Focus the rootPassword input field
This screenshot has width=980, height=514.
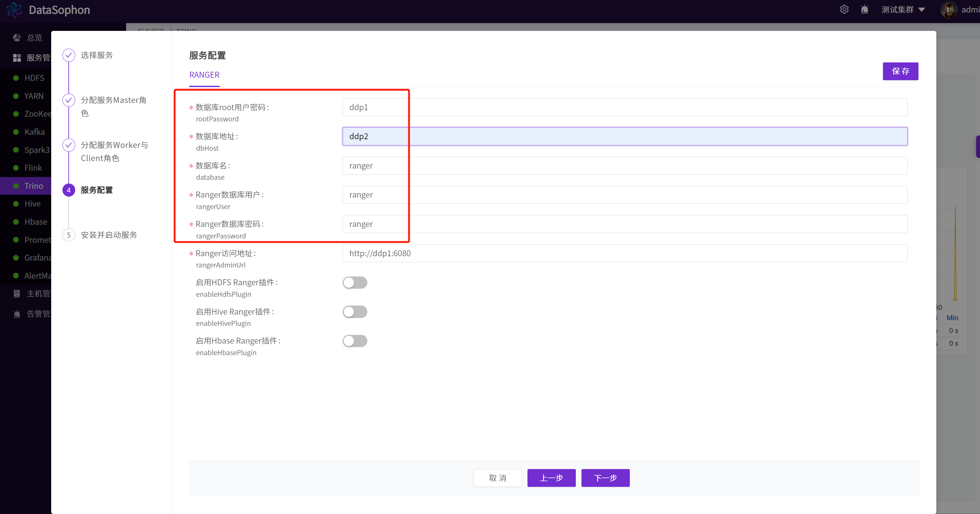point(625,107)
